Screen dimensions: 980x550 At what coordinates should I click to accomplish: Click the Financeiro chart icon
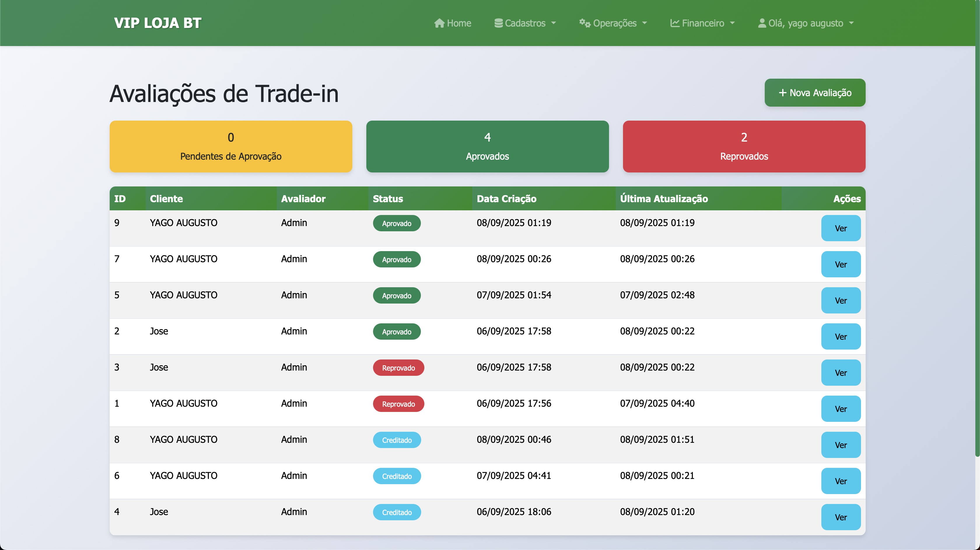click(675, 23)
